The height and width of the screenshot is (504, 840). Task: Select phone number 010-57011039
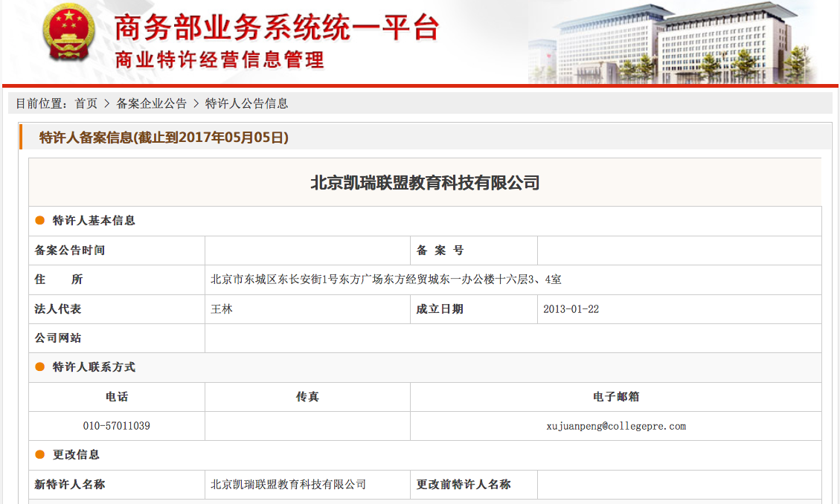coord(117,426)
